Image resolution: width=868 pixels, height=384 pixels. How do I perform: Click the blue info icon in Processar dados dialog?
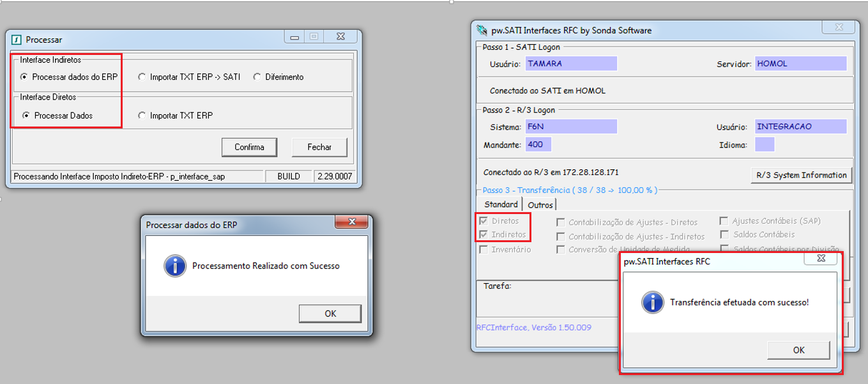coord(174,266)
